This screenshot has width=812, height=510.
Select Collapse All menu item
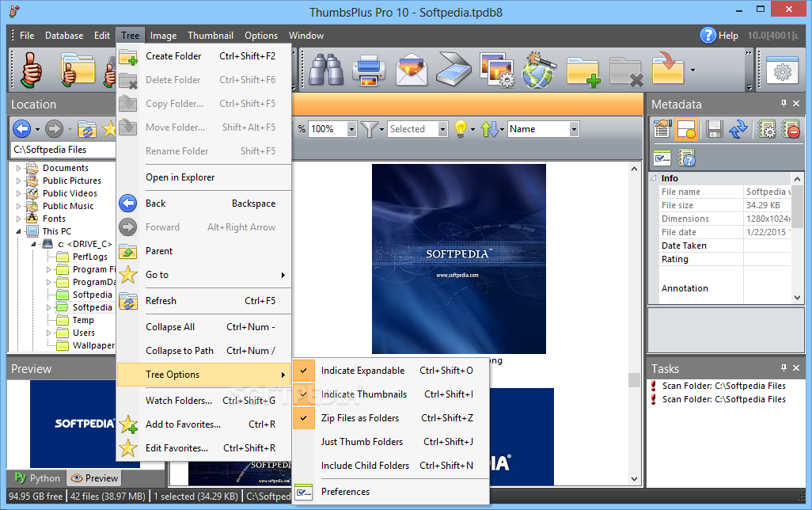click(x=204, y=327)
